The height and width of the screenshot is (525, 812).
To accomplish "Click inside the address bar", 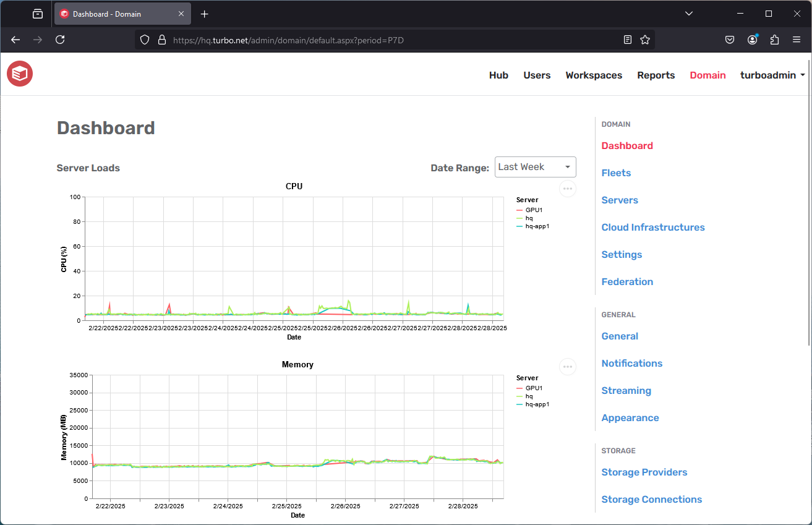I will tap(371, 40).
